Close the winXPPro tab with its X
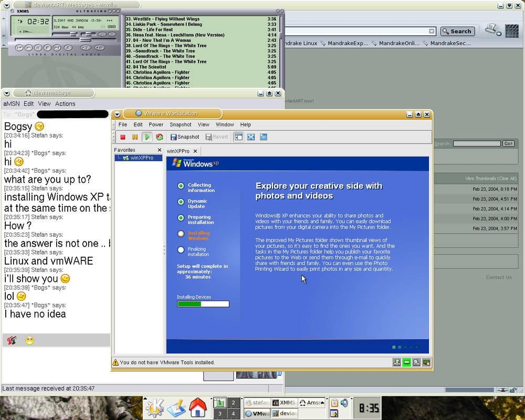The image size is (525, 420). 195,151
